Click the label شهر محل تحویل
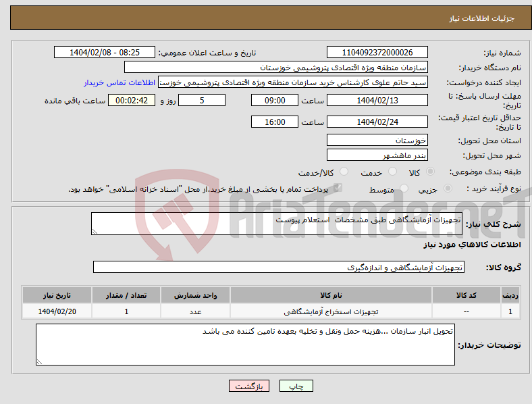The width and height of the screenshot is (532, 404). pyautogui.click(x=492, y=155)
